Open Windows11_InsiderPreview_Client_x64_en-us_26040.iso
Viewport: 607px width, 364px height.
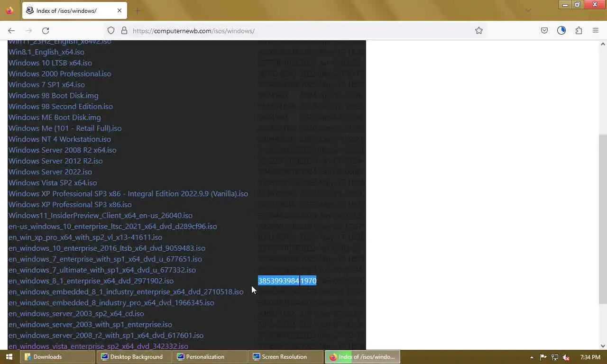(100, 215)
